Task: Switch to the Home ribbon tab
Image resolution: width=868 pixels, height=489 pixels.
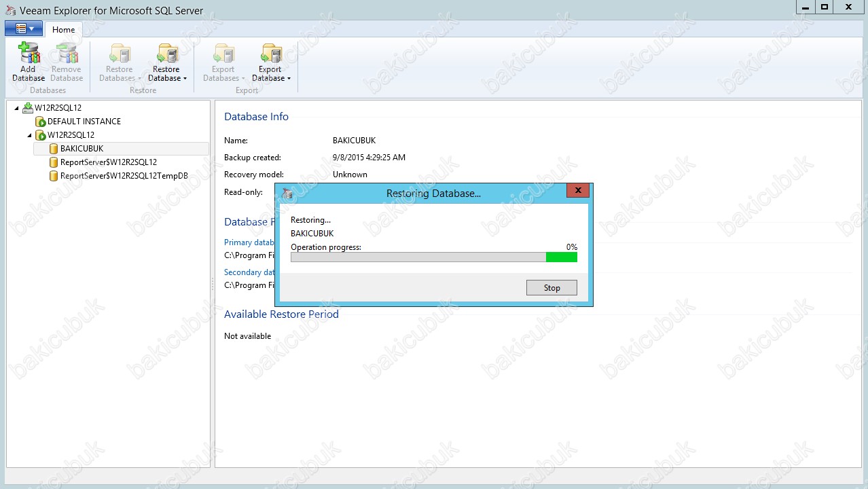Action: tap(64, 30)
